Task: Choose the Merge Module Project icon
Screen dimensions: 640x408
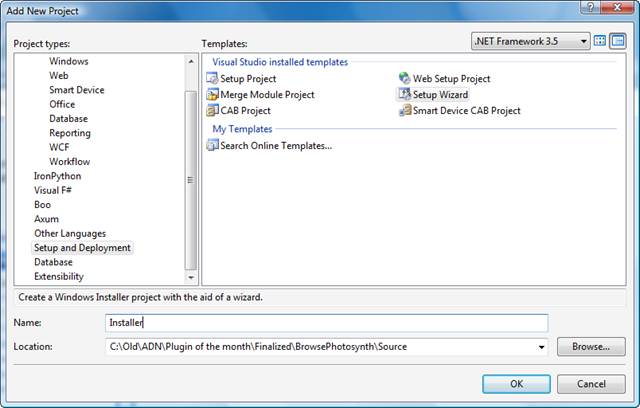Action: [x=212, y=95]
